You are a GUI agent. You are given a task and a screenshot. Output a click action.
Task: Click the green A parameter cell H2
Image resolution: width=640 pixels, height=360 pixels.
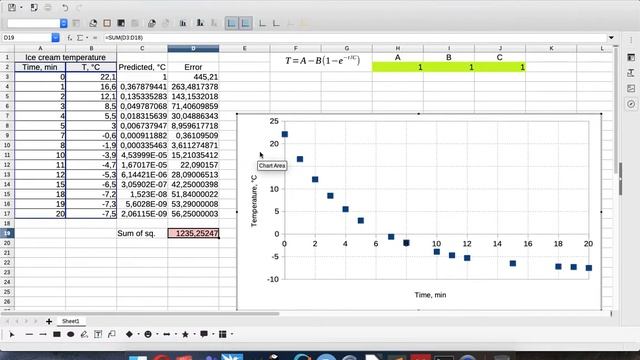[x=398, y=67]
